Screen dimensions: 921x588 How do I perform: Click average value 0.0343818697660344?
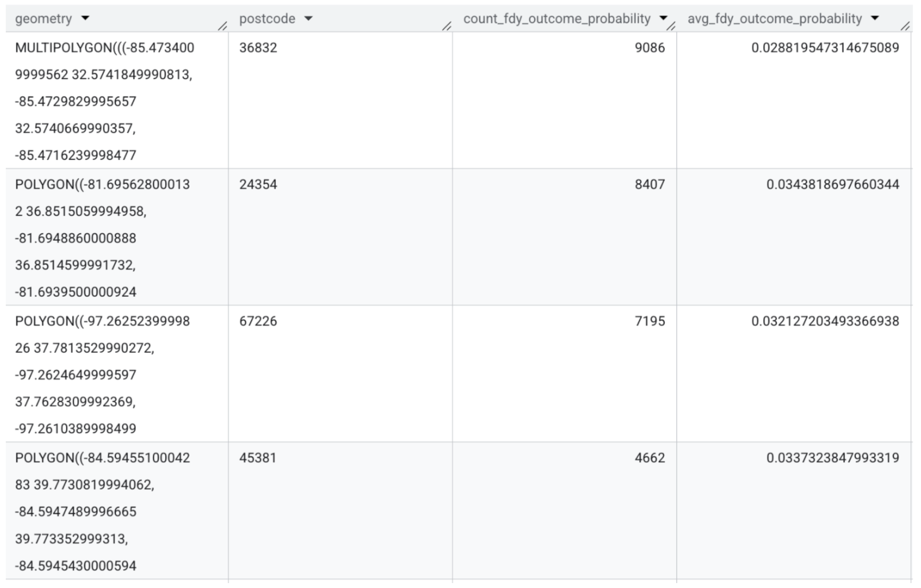[832, 184]
